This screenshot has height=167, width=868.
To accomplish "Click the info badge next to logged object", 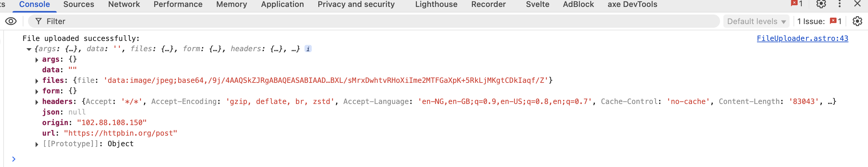I will 308,49.
